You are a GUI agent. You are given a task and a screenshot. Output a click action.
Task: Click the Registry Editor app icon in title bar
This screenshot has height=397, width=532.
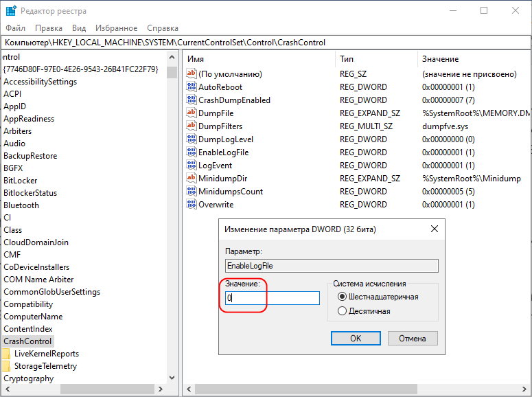[x=11, y=11]
